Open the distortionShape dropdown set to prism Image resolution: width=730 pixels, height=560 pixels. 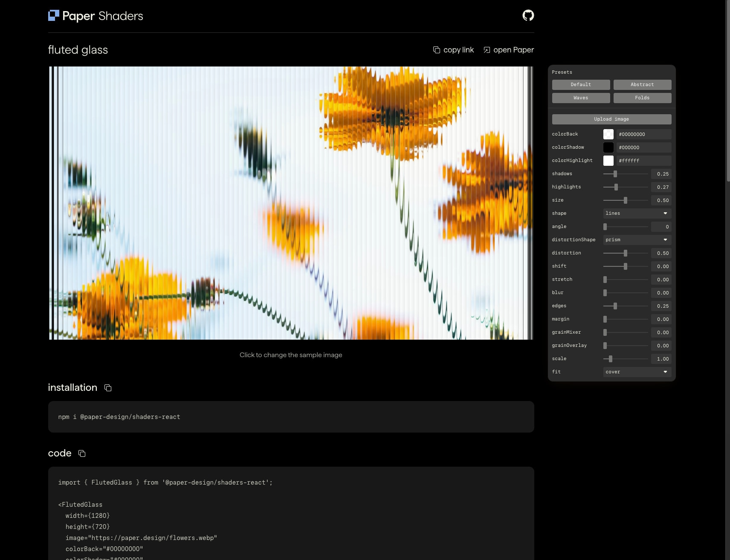tap(637, 240)
